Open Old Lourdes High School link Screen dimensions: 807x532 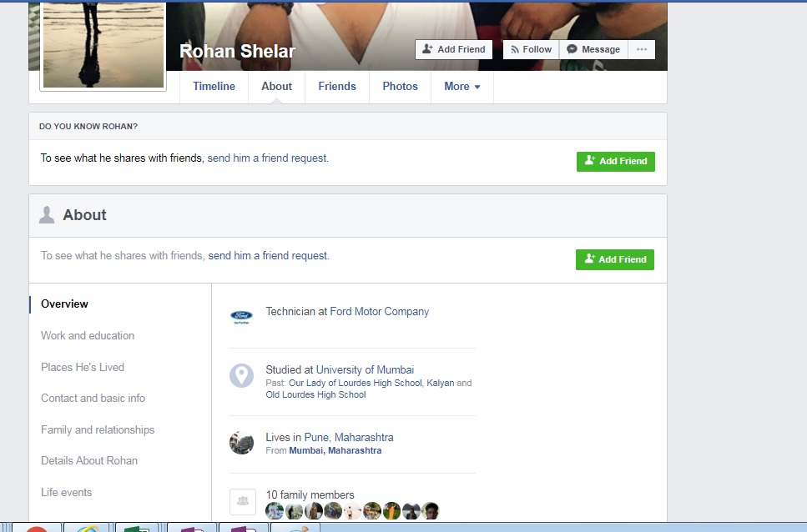(315, 394)
